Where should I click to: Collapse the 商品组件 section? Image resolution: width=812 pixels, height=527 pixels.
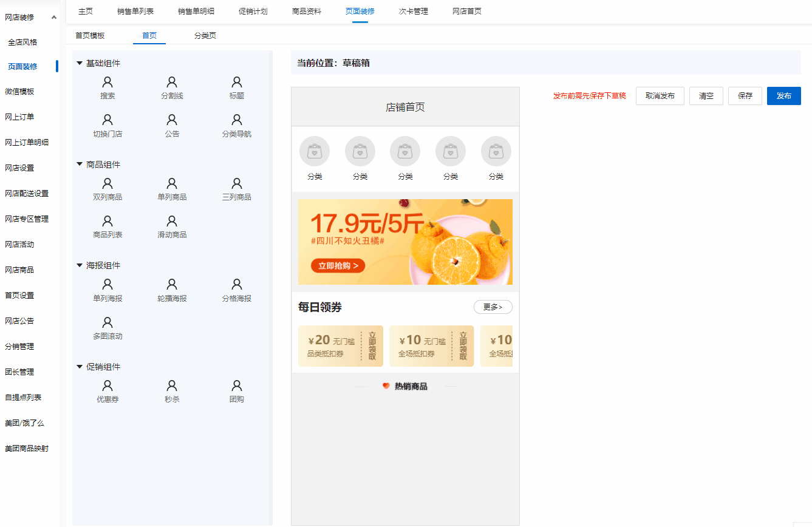(x=80, y=165)
